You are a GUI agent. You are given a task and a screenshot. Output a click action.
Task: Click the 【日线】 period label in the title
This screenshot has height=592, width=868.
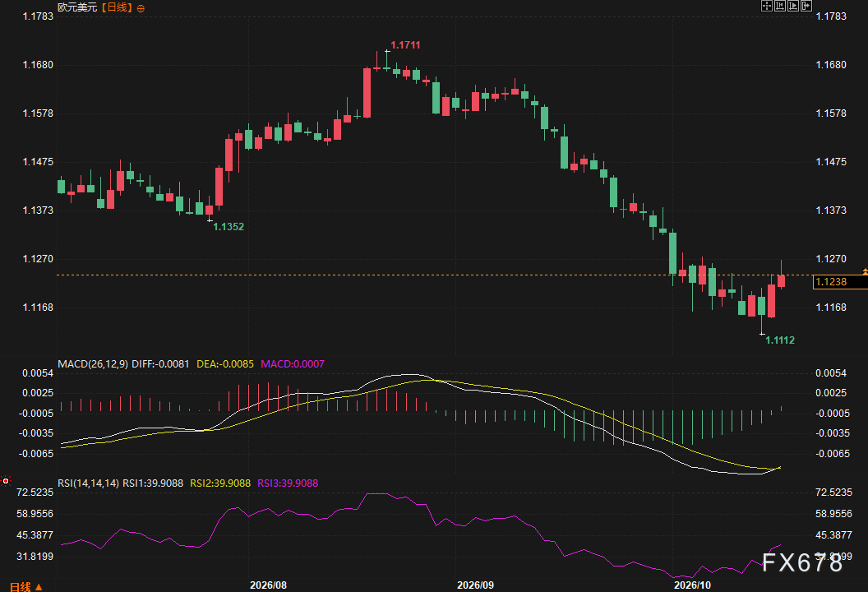point(117,7)
